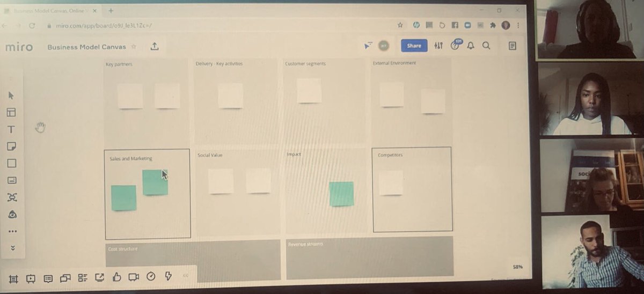Select the mind map/connection tool

pos(12,197)
